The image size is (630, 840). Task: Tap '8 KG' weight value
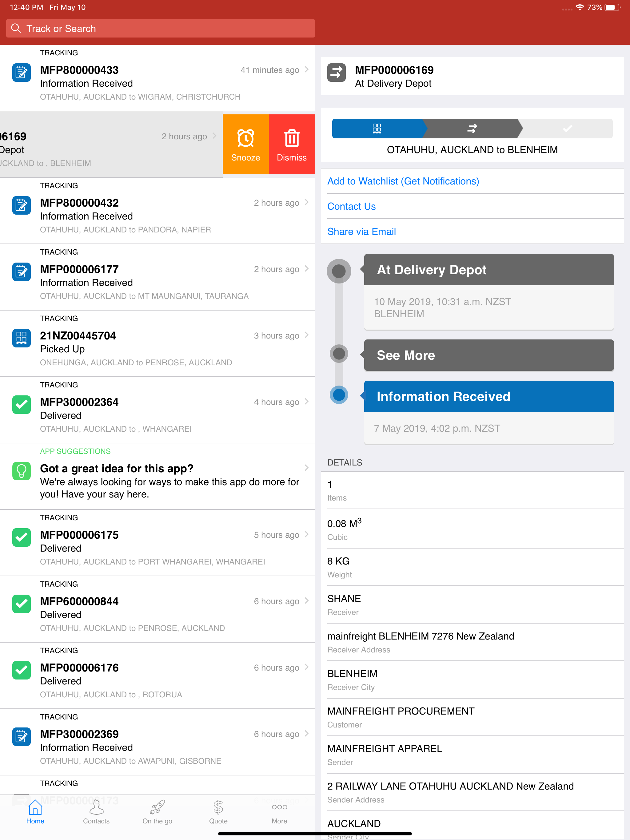coord(339,561)
